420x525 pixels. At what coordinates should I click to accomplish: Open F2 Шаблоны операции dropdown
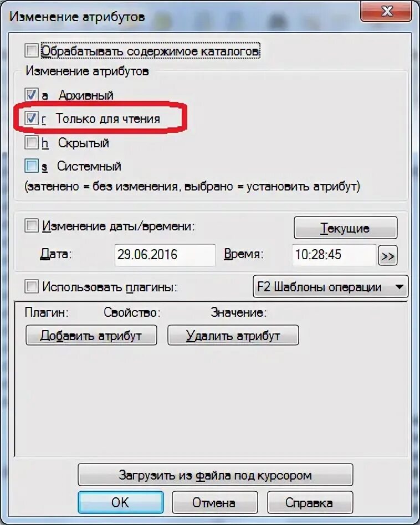(331, 287)
